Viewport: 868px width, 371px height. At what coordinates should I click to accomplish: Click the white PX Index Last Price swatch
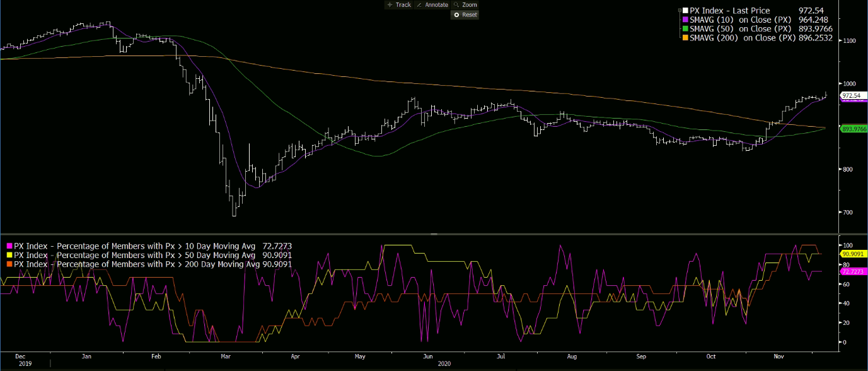685,11
